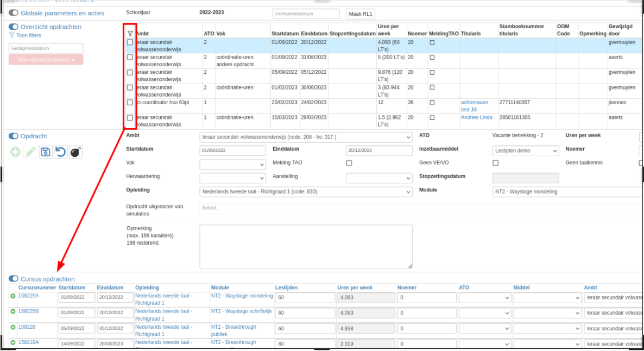
Task: Click green plus icon for course 158218A
Action: click(12, 342)
